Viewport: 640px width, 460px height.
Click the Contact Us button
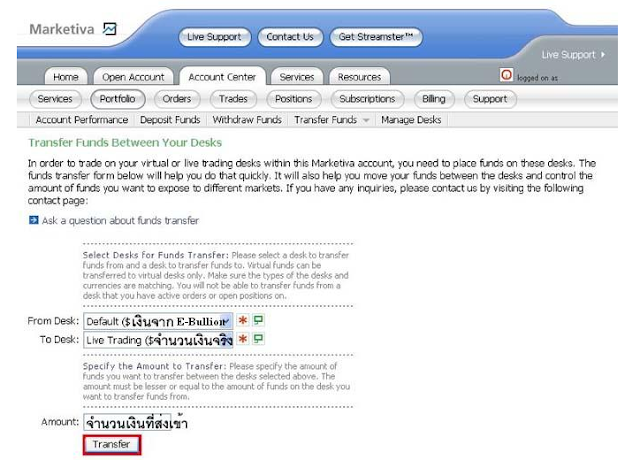(x=290, y=37)
